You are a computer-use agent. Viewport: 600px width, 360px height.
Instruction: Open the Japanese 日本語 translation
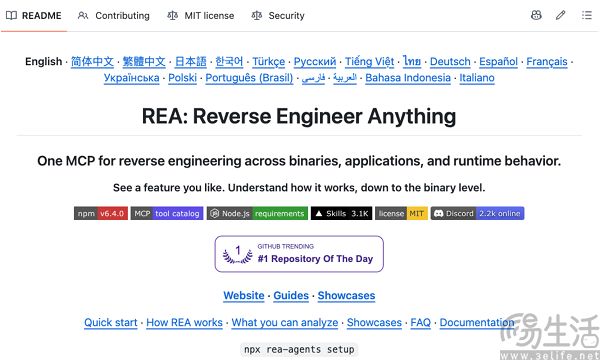[x=191, y=62]
